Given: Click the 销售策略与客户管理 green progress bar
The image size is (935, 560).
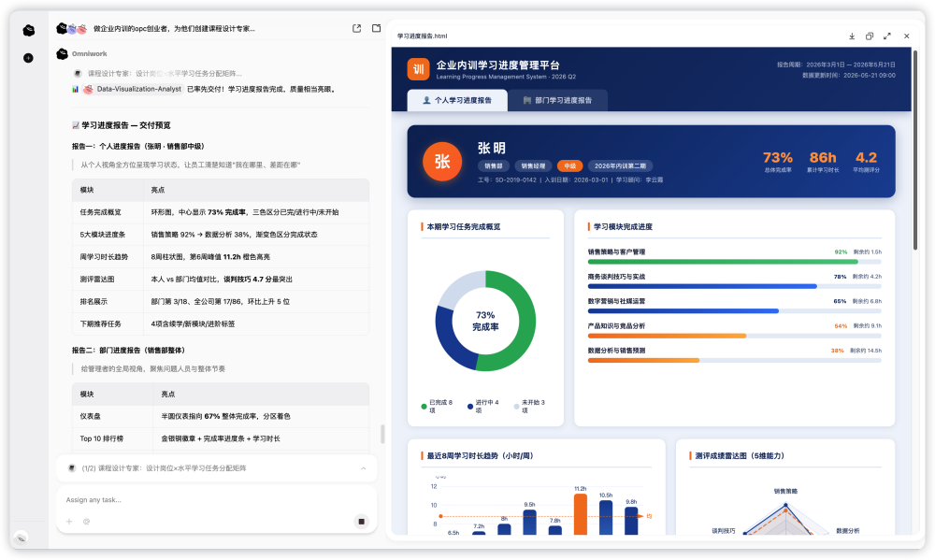Looking at the screenshot, I should 734,262.
